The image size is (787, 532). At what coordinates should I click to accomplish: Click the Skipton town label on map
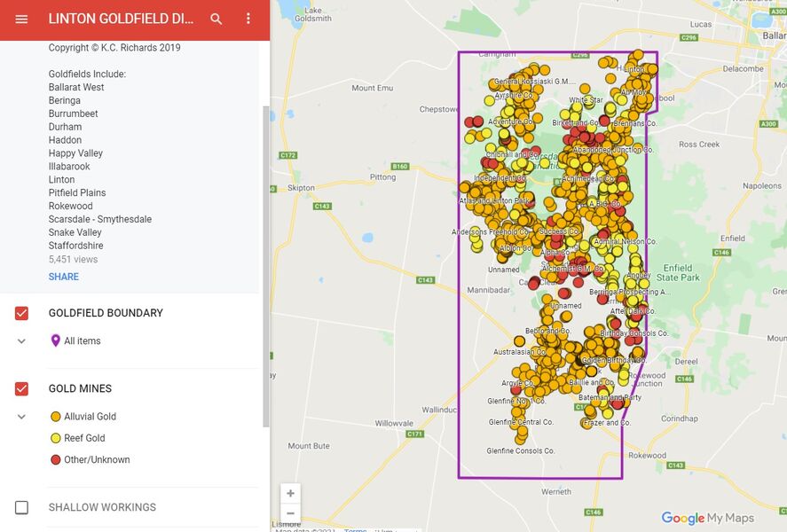[x=301, y=188]
